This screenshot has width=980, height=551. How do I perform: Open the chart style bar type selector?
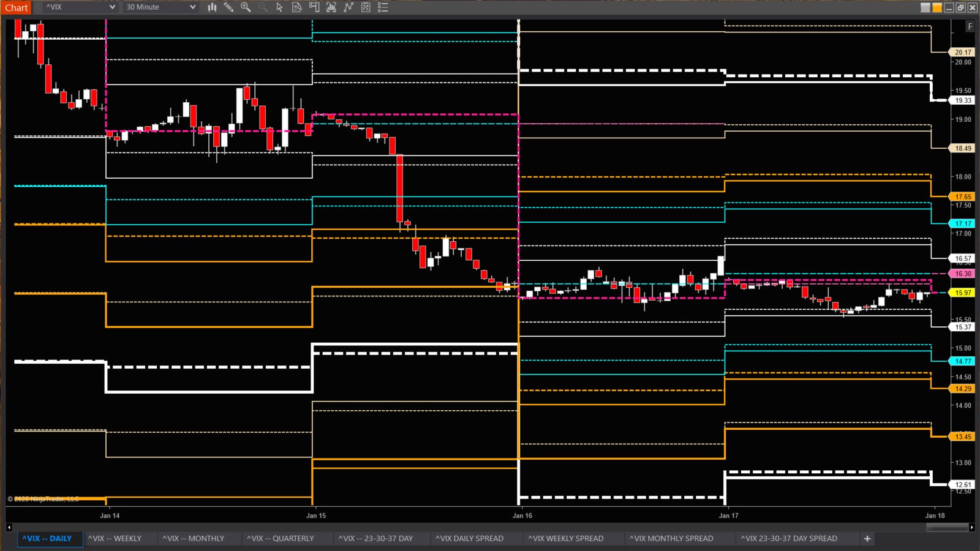(212, 7)
